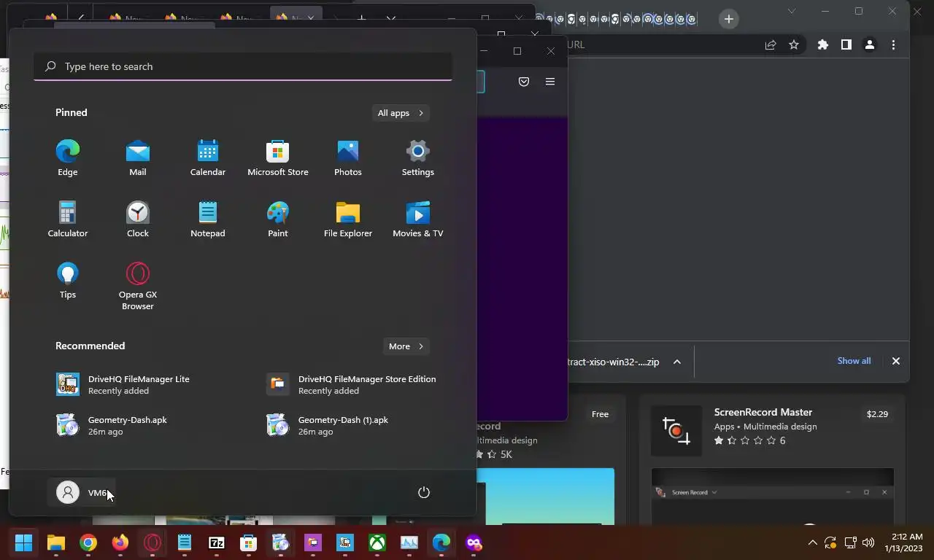Dismiss the Chrome downloads bar

(x=896, y=361)
